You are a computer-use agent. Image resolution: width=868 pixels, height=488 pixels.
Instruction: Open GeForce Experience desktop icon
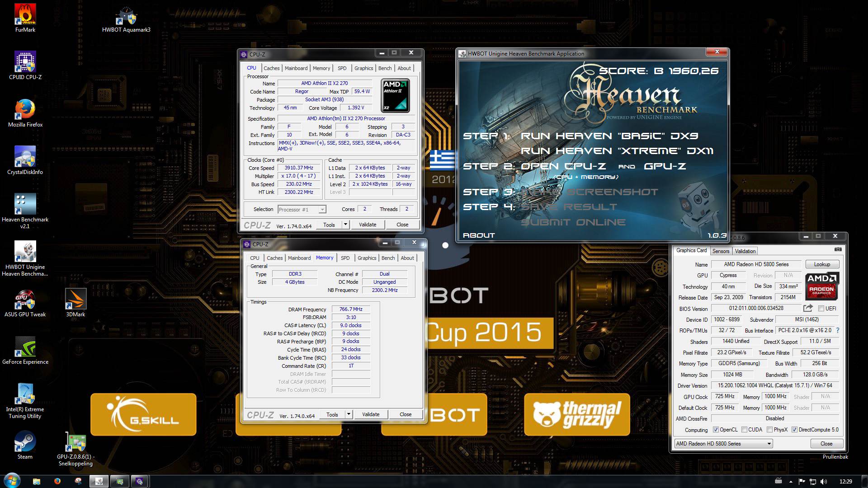pos(25,350)
